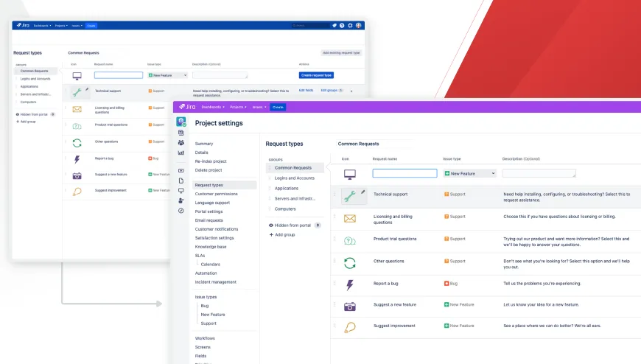
Task: Click the lightning bolt icon in the purple-header window
Action: point(350,284)
